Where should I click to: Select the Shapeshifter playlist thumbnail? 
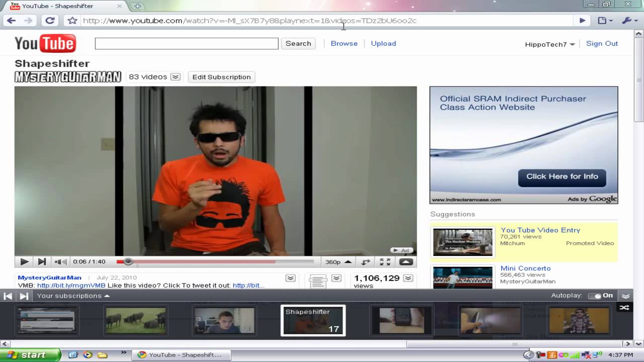(x=313, y=320)
